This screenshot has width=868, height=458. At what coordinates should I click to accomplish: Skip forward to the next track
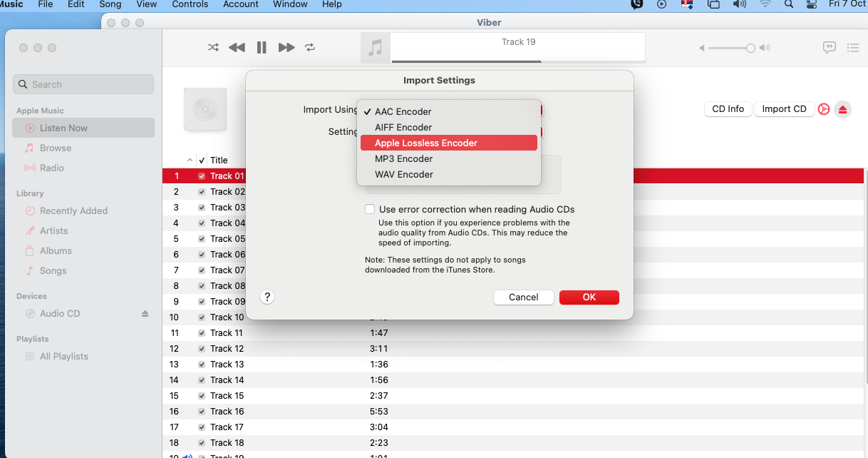click(x=286, y=48)
